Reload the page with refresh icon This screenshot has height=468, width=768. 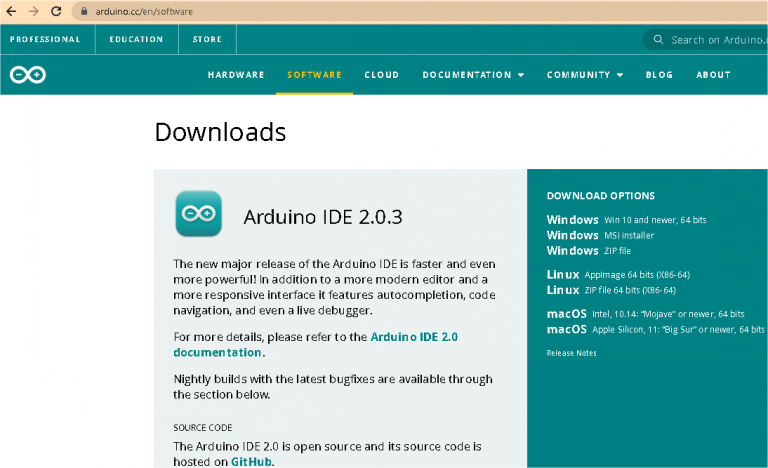56,11
